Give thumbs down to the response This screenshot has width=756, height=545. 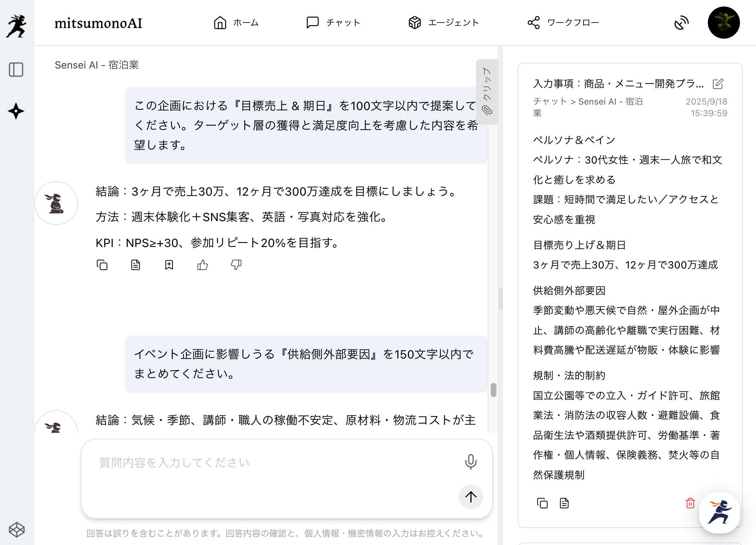(236, 265)
